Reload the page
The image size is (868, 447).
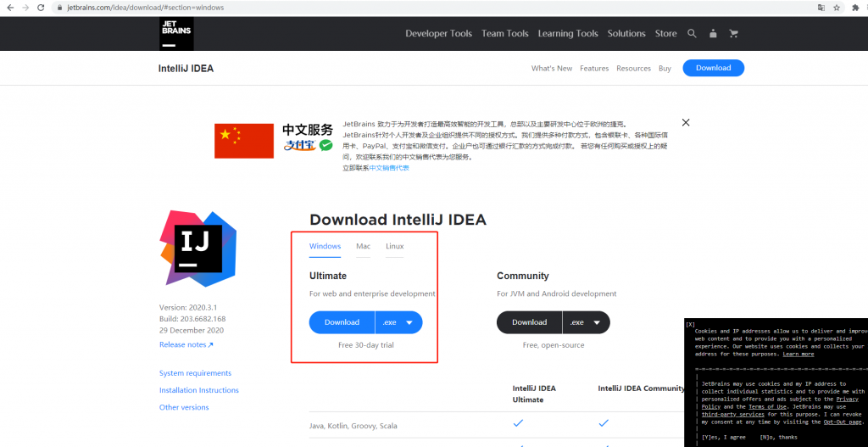pyautogui.click(x=41, y=8)
